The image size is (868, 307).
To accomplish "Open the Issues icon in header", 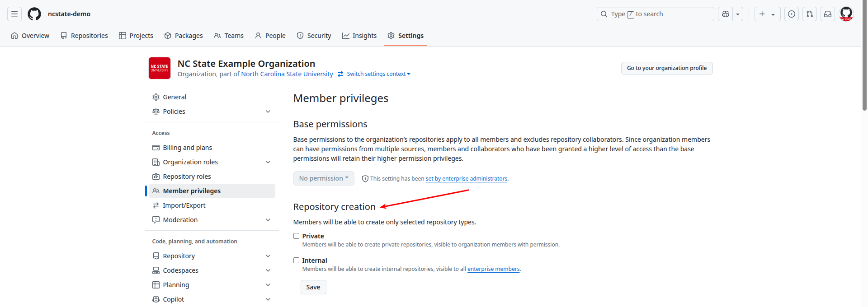I will point(792,14).
